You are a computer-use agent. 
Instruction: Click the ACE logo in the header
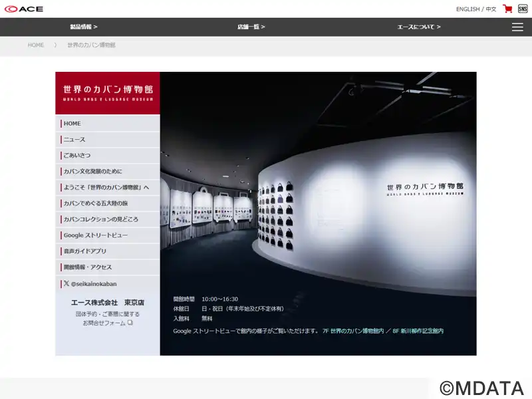tap(24, 9)
